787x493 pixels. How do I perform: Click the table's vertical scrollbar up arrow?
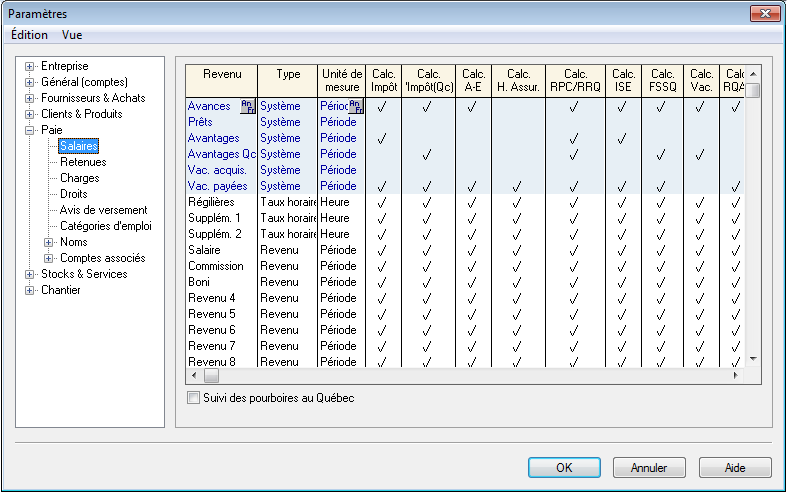click(755, 74)
